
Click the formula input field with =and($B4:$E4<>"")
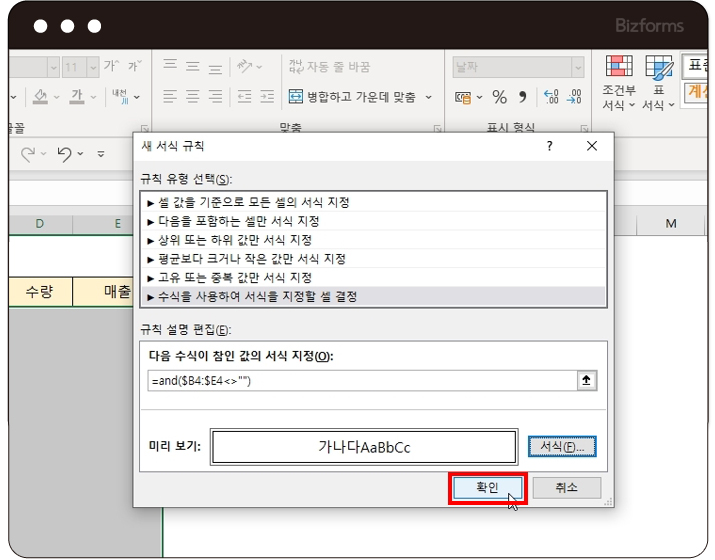(x=360, y=380)
